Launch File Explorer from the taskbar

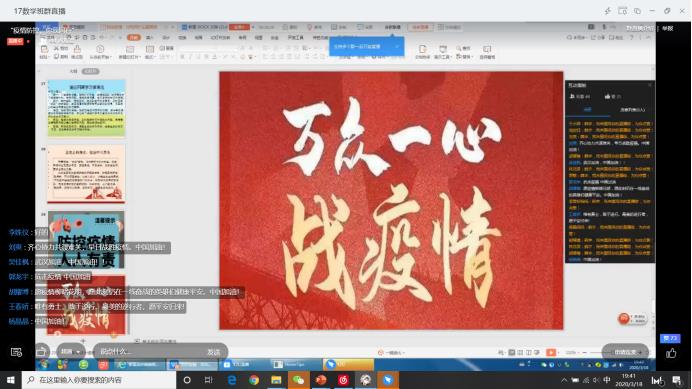tap(276, 380)
